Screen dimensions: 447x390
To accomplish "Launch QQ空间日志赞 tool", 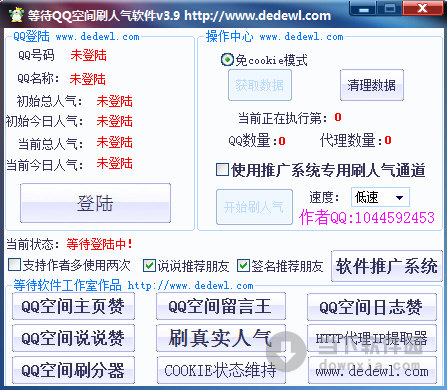I will pyautogui.click(x=372, y=307).
